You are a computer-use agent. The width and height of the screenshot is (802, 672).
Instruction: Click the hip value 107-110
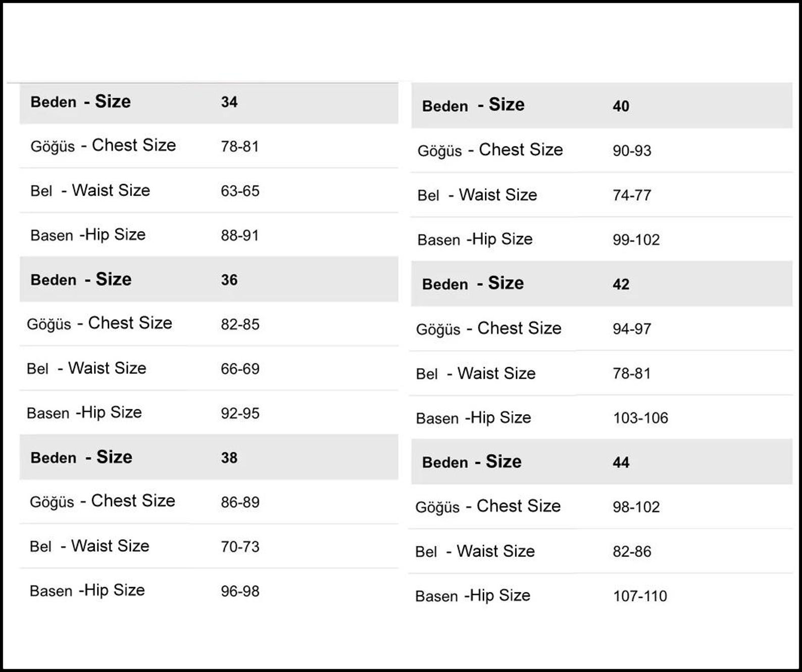[640, 596]
